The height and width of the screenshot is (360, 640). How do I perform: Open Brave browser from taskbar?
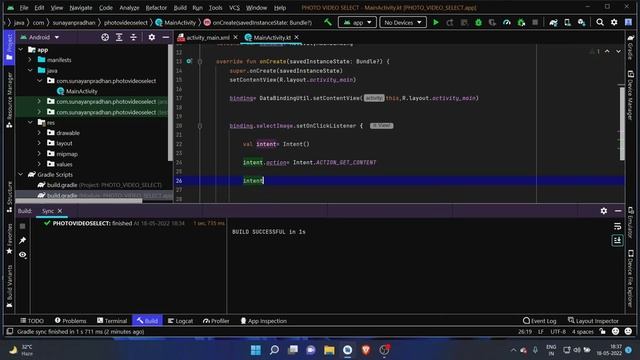(x=366, y=350)
